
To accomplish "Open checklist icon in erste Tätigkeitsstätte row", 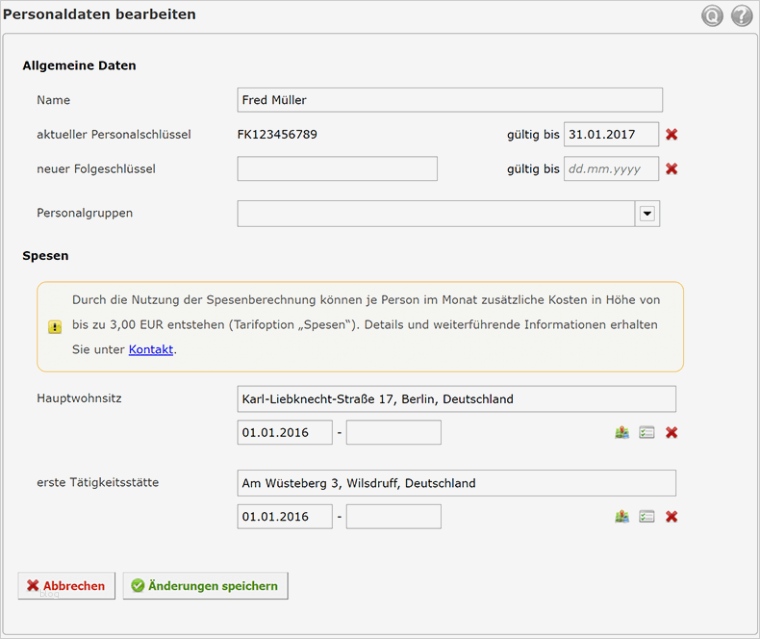I will 647,517.
